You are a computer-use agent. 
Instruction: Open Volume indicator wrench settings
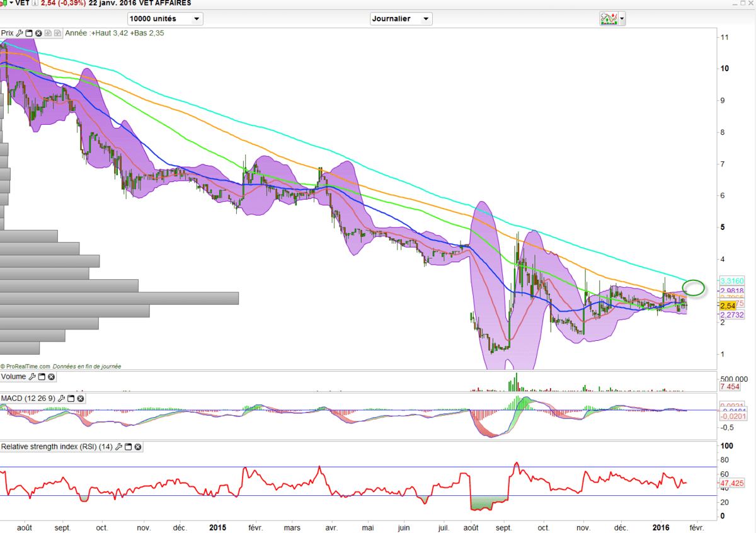[x=32, y=377]
